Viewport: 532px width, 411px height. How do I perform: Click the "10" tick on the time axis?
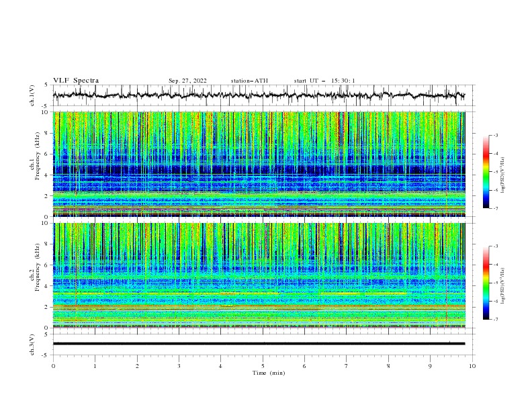472,366
